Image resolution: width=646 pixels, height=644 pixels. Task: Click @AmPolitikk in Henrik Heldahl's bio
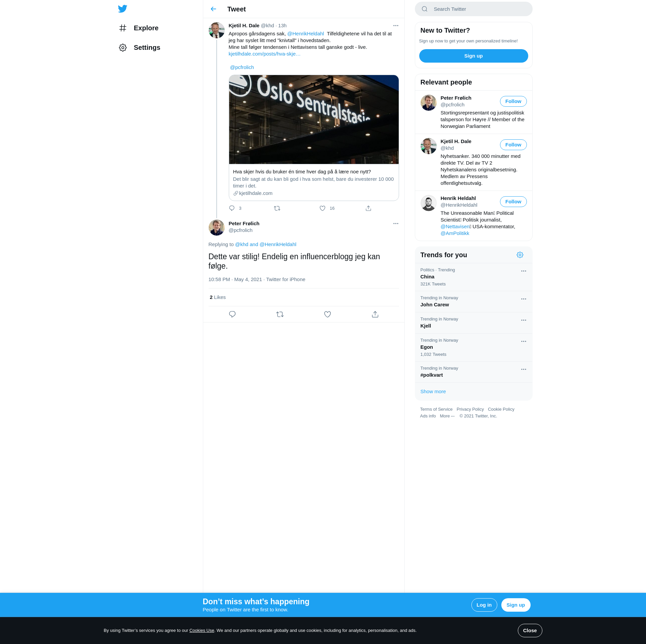[455, 233]
